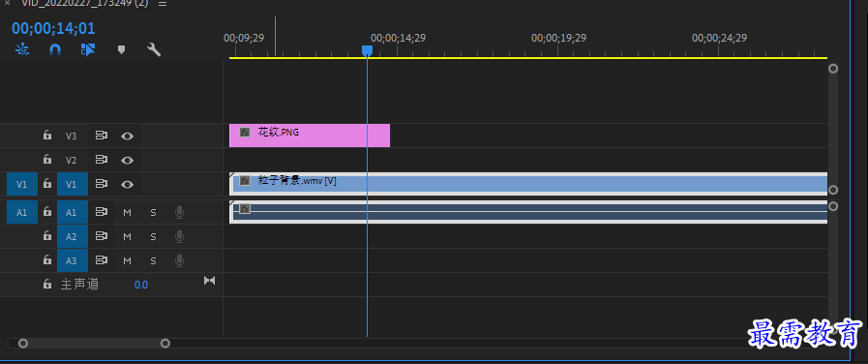Toggle A3 track targeting button
Image resolution: width=868 pixels, height=364 pixels.
[x=72, y=260]
